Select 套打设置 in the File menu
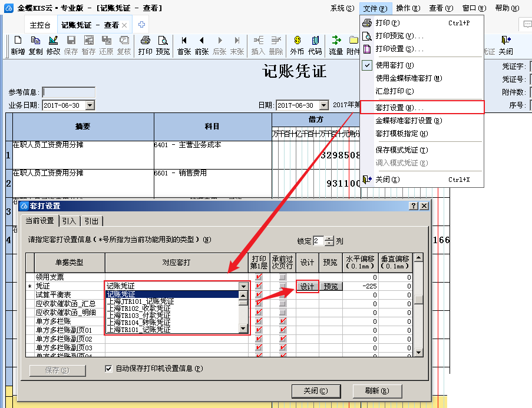 pos(399,108)
